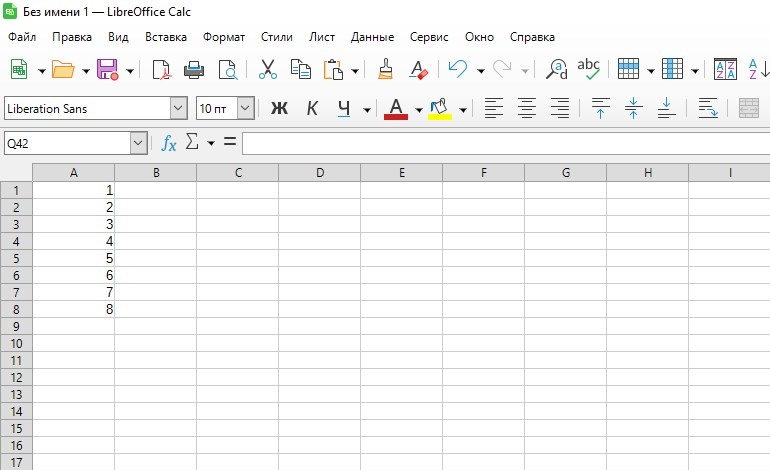Run the spelling check abc icon

click(x=588, y=69)
